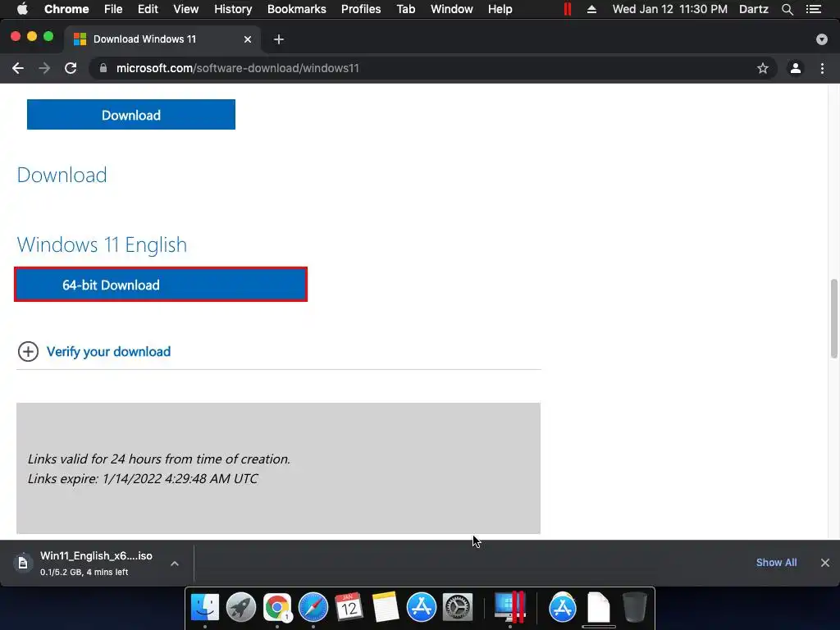Open the Apple menu
The height and width of the screenshot is (630, 840).
pyautogui.click(x=22, y=9)
